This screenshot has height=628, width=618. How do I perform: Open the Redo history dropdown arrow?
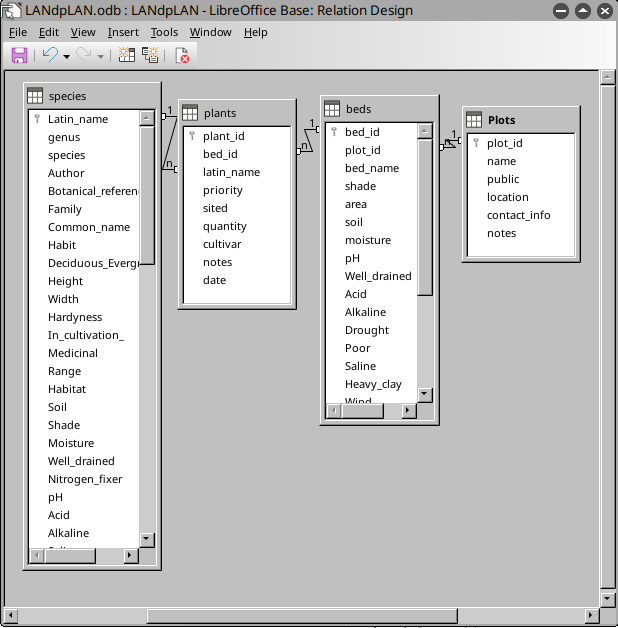point(100,56)
